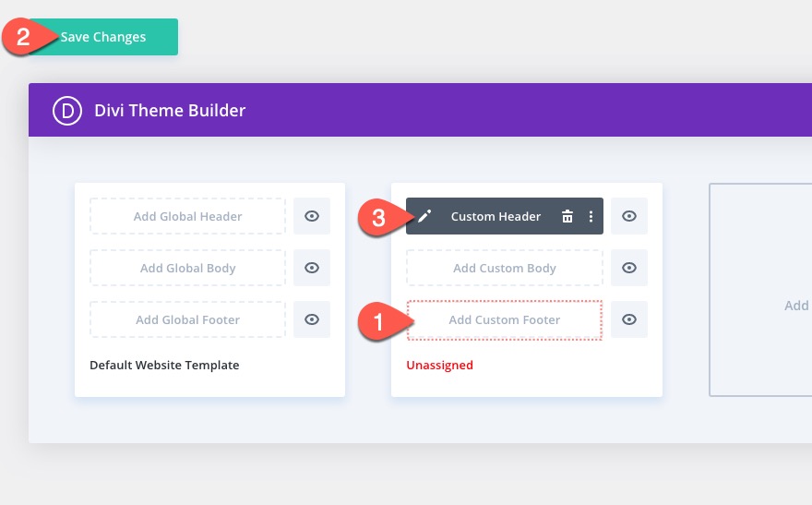Viewport: 812px width, 505px height.
Task: Toggle visibility of Global Footer
Action: 312,319
